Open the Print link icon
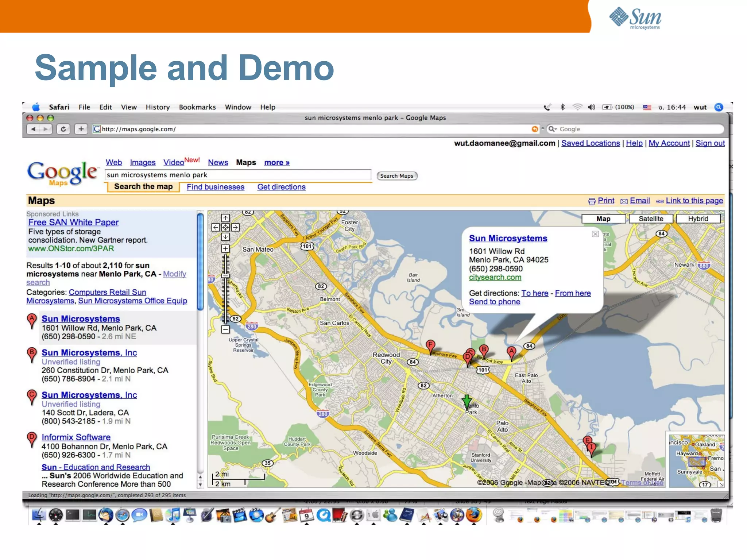The width and height of the screenshot is (747, 560). pos(592,201)
